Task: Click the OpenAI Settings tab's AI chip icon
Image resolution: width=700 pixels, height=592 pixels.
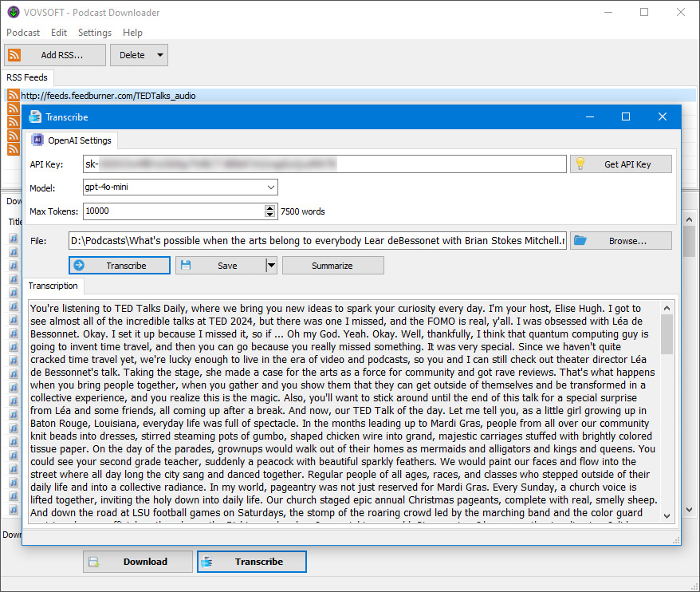Action: (x=37, y=140)
